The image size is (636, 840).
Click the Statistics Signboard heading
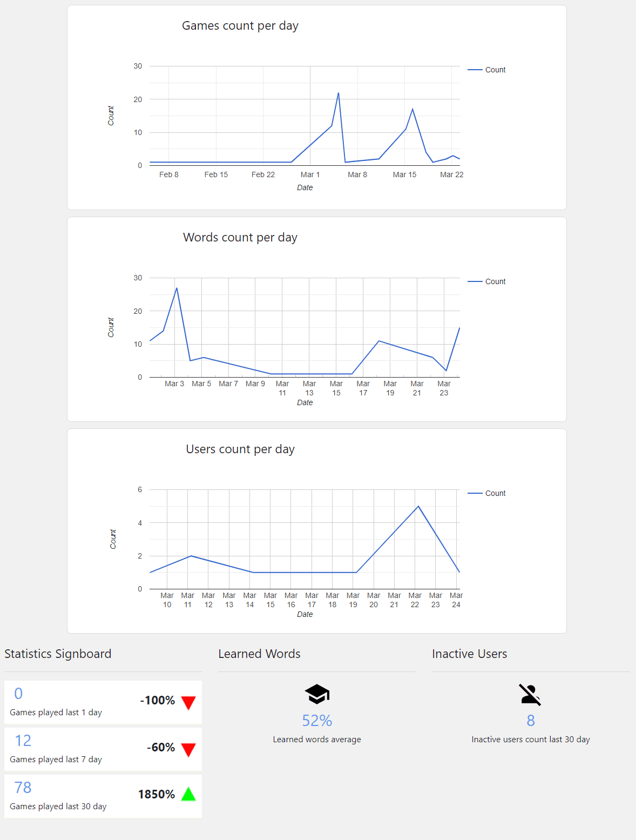point(58,654)
